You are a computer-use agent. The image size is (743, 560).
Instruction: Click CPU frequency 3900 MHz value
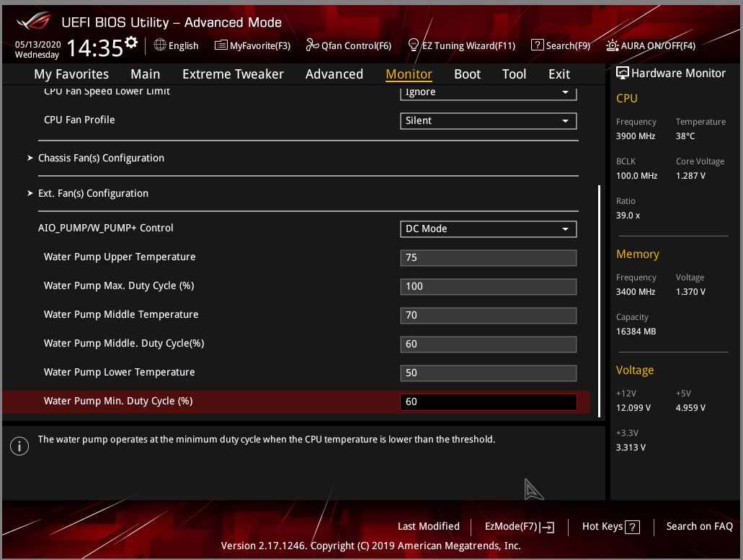click(636, 136)
